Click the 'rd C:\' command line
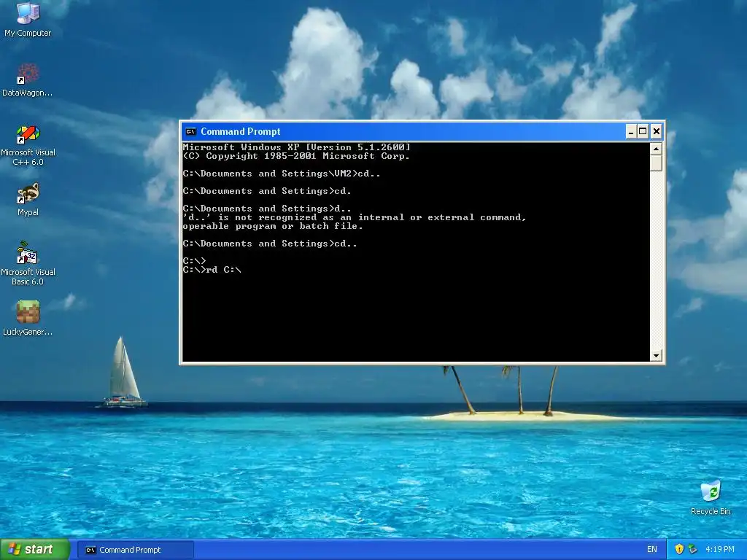 click(x=212, y=270)
